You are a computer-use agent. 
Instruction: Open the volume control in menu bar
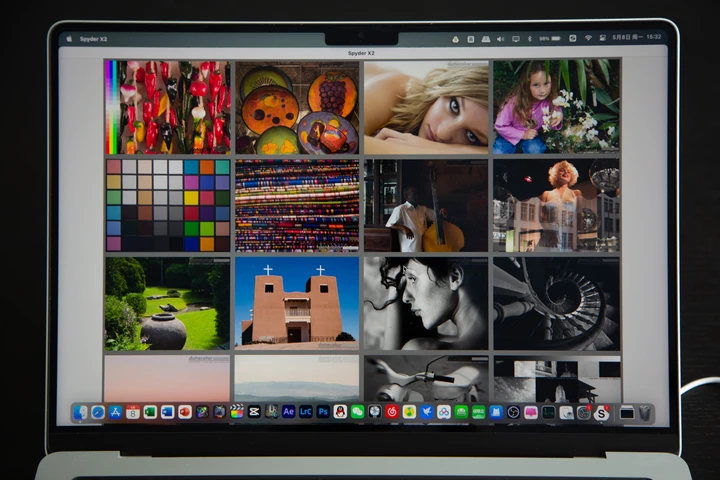coord(501,39)
